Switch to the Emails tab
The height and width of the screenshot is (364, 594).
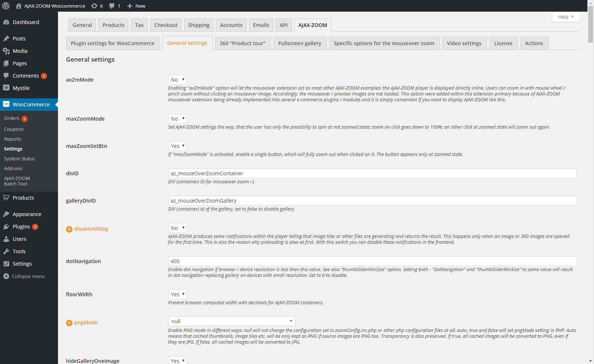(261, 25)
